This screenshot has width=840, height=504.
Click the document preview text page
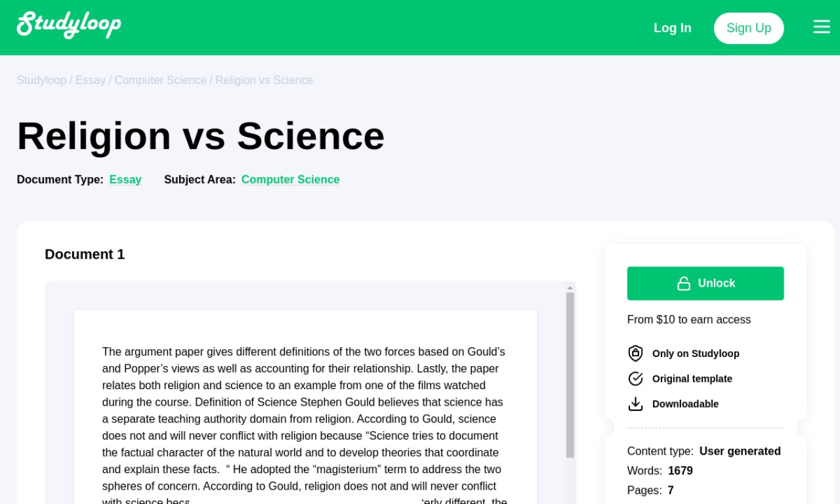305,407
